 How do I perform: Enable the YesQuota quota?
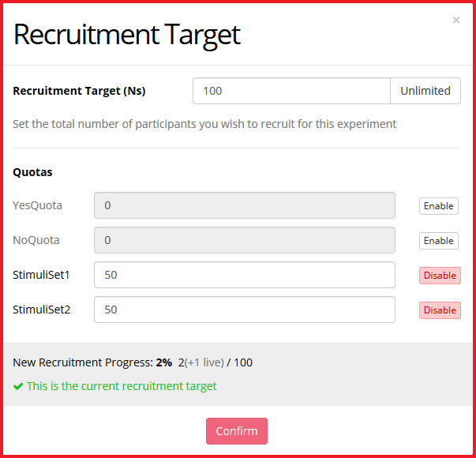coord(438,206)
